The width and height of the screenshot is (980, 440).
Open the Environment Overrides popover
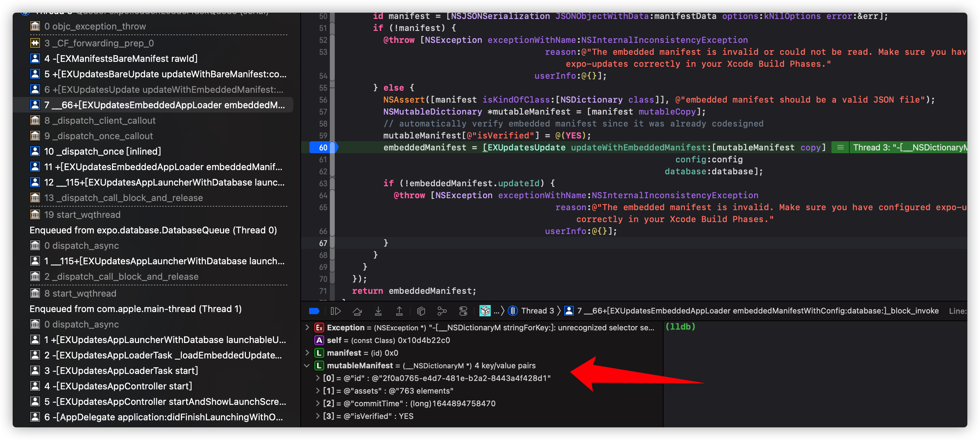463,311
